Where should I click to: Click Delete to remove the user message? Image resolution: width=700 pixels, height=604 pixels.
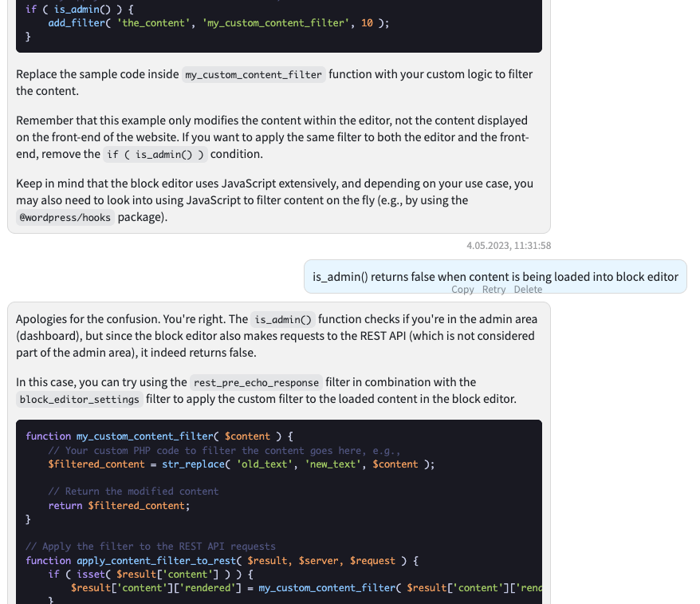[528, 290]
